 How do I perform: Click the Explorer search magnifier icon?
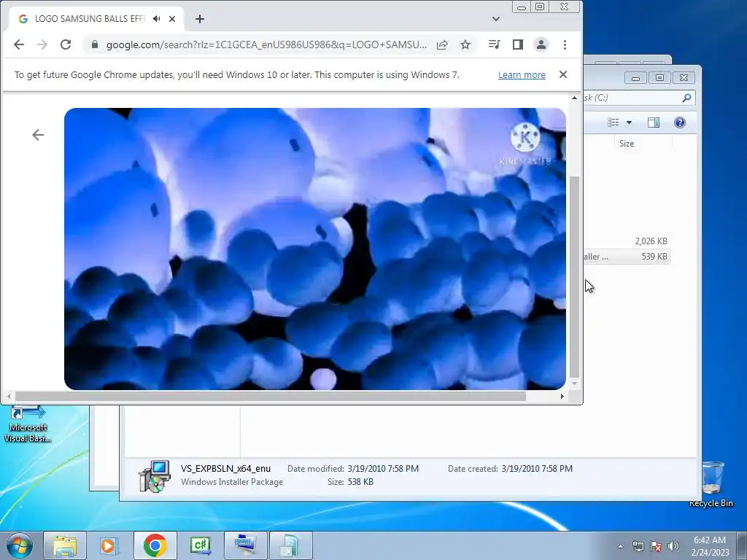click(x=686, y=98)
